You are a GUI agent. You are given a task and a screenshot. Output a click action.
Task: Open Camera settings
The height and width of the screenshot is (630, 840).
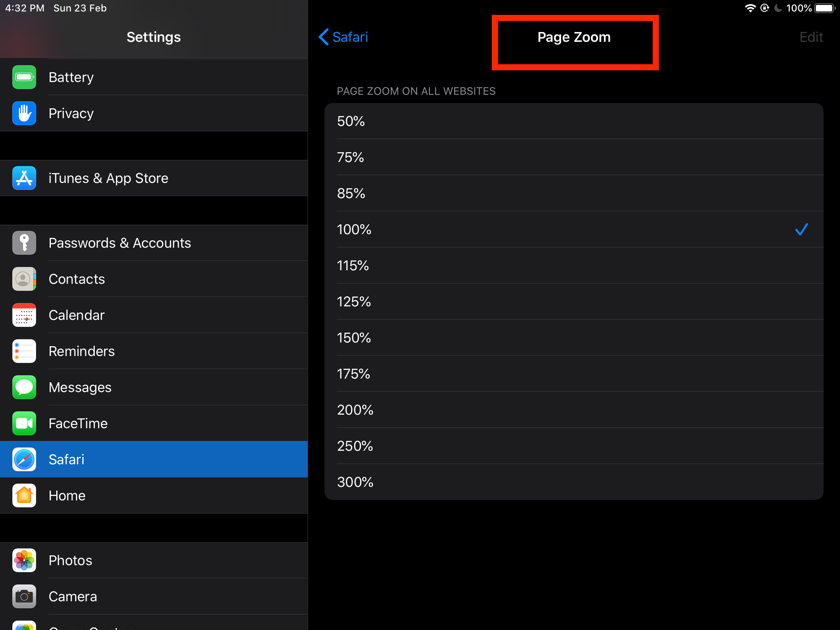[x=154, y=596]
